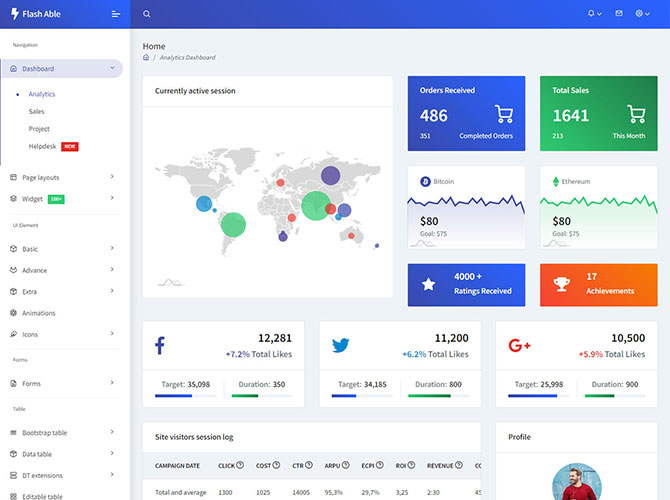Click COST column help icon
This screenshot has height=500, width=670.
[276, 465]
